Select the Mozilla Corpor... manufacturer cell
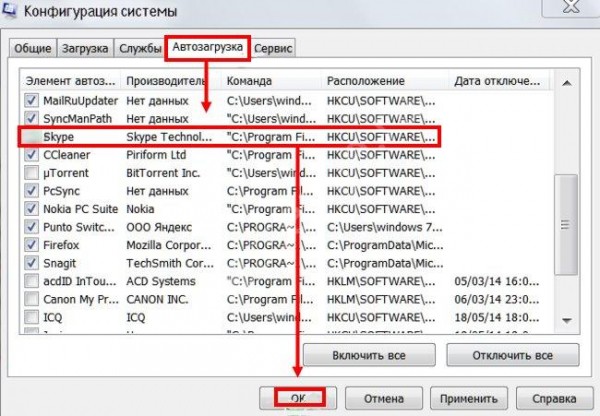Image resolution: width=600 pixels, height=416 pixels. 169,245
